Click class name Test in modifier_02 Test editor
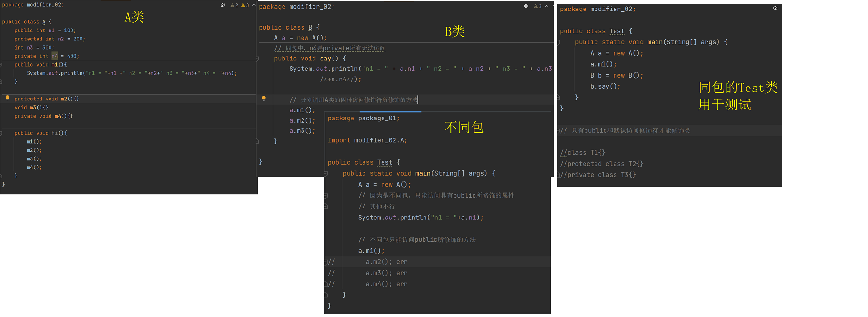Image resolution: width=868 pixels, height=317 pixels. coord(617,31)
